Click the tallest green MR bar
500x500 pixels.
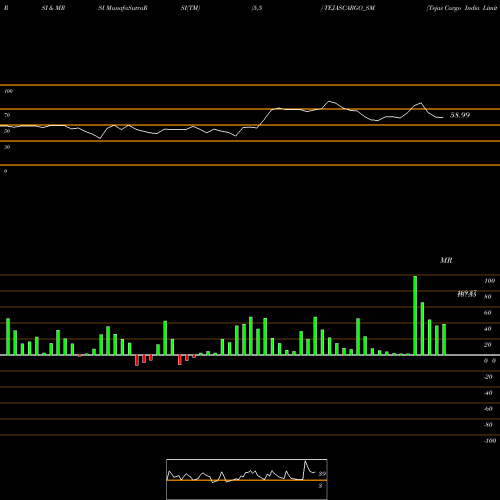(415, 315)
